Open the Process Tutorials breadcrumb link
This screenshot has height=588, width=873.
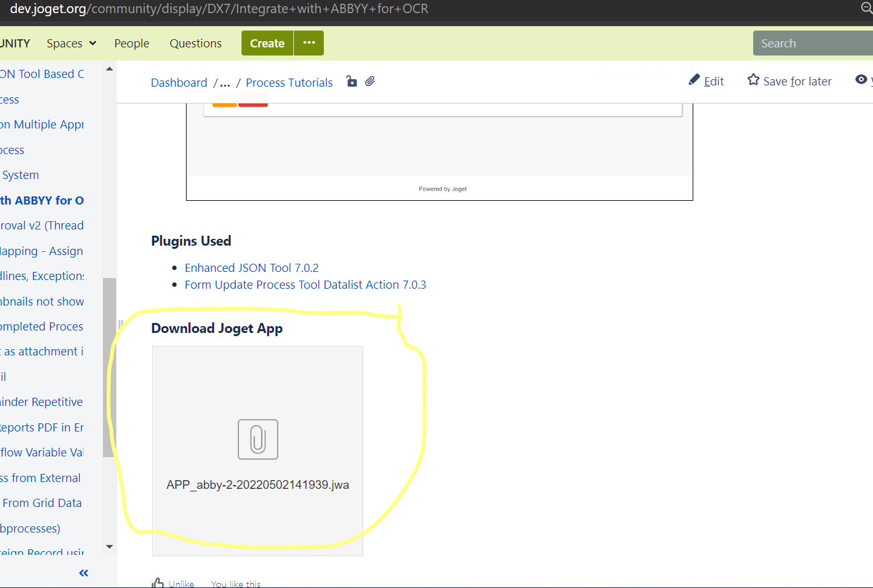(x=290, y=83)
